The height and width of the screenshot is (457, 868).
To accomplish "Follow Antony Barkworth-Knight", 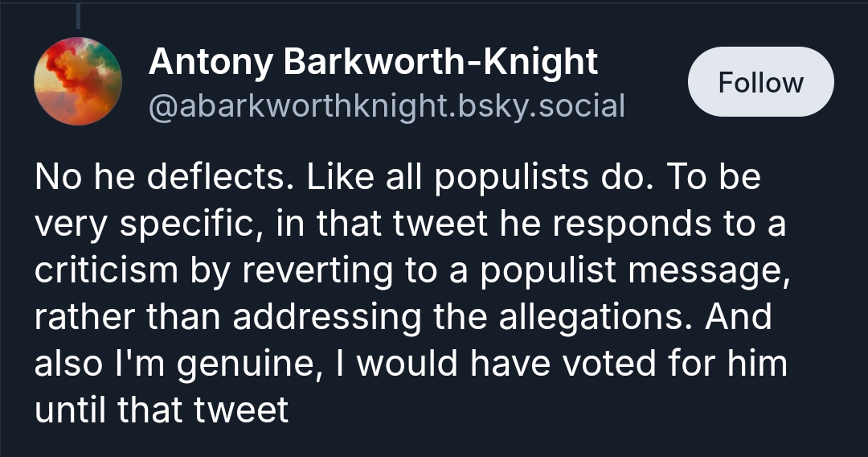I will (760, 82).
